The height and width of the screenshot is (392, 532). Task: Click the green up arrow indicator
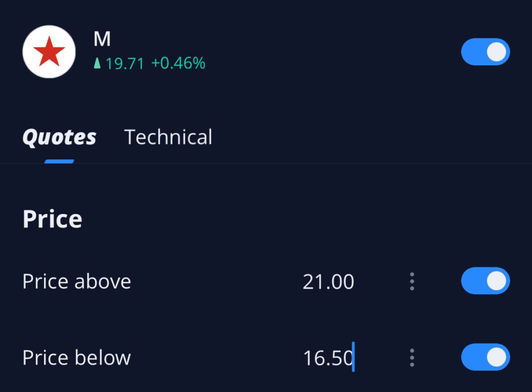pyautogui.click(x=97, y=64)
